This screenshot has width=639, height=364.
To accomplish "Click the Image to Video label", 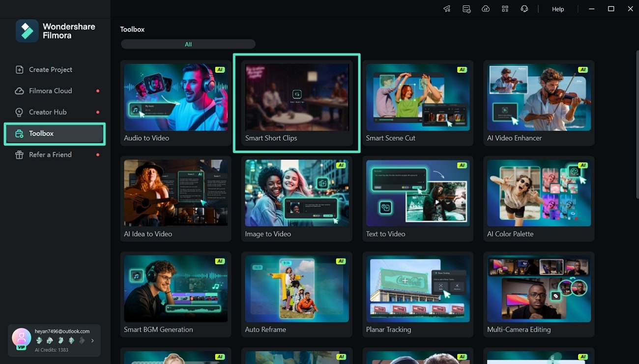I will (x=268, y=234).
